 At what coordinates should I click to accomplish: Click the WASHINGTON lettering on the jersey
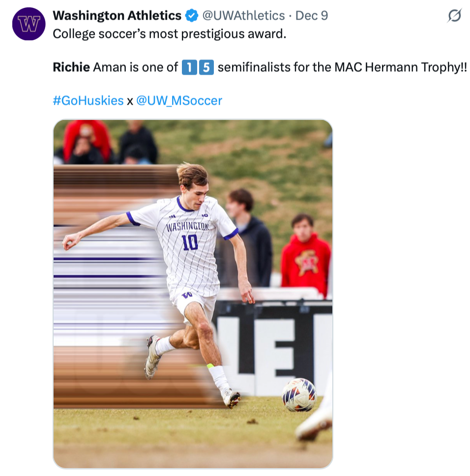(187, 226)
